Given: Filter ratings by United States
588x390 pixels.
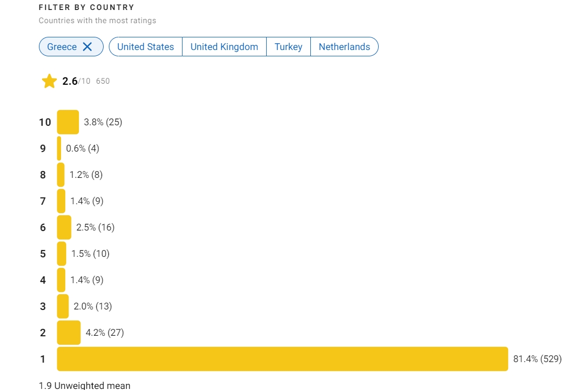Looking at the screenshot, I should pyautogui.click(x=146, y=47).
